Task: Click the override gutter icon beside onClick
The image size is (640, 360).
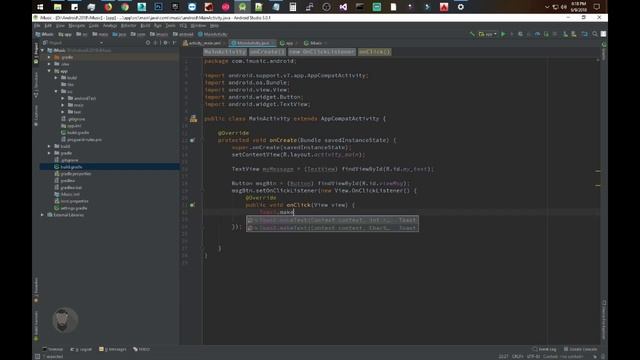Action: click(x=192, y=205)
